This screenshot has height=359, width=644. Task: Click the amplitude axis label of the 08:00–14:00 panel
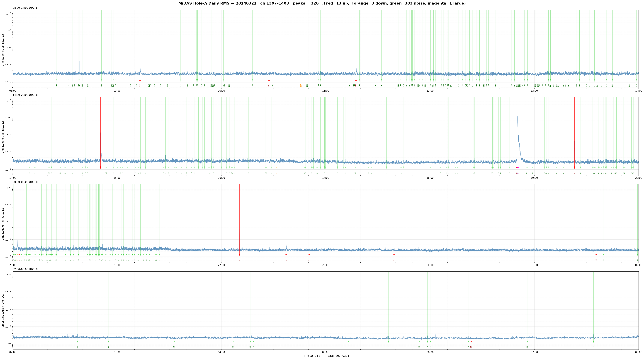click(3, 49)
